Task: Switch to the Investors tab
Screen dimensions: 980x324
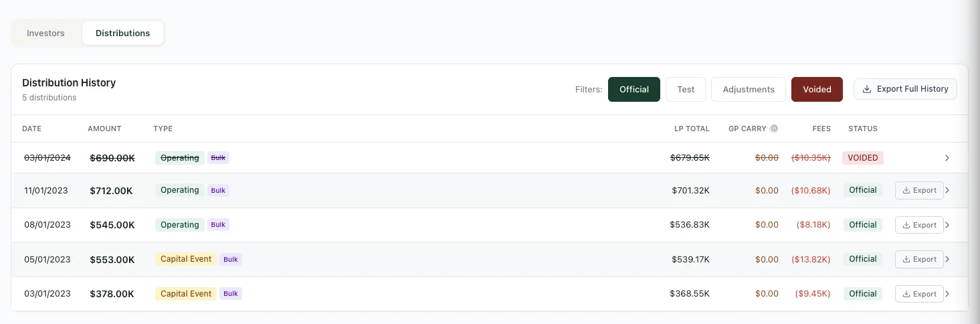Action: coord(45,33)
